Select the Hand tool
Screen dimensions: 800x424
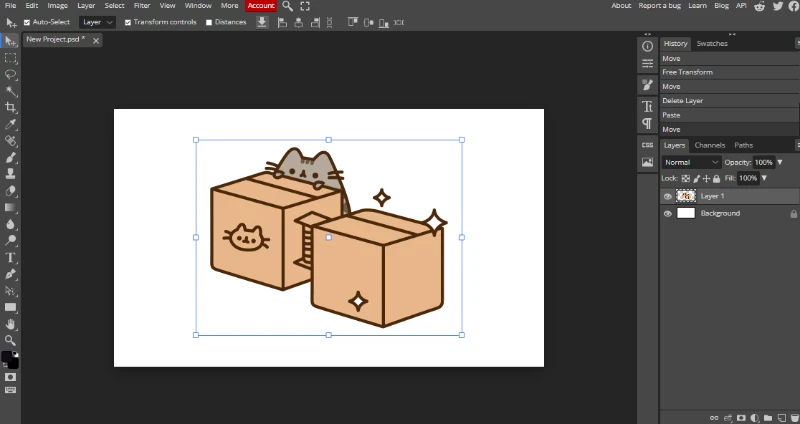coord(10,324)
